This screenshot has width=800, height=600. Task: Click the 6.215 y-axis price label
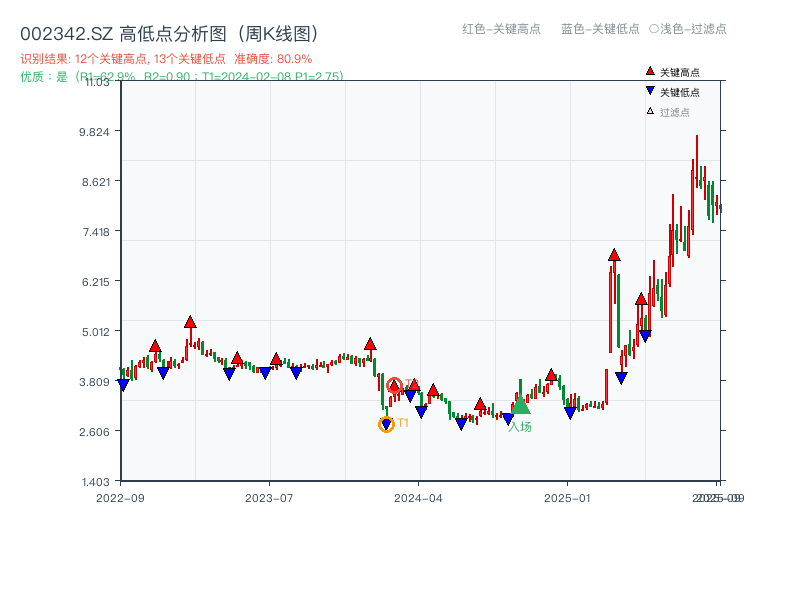[96, 282]
